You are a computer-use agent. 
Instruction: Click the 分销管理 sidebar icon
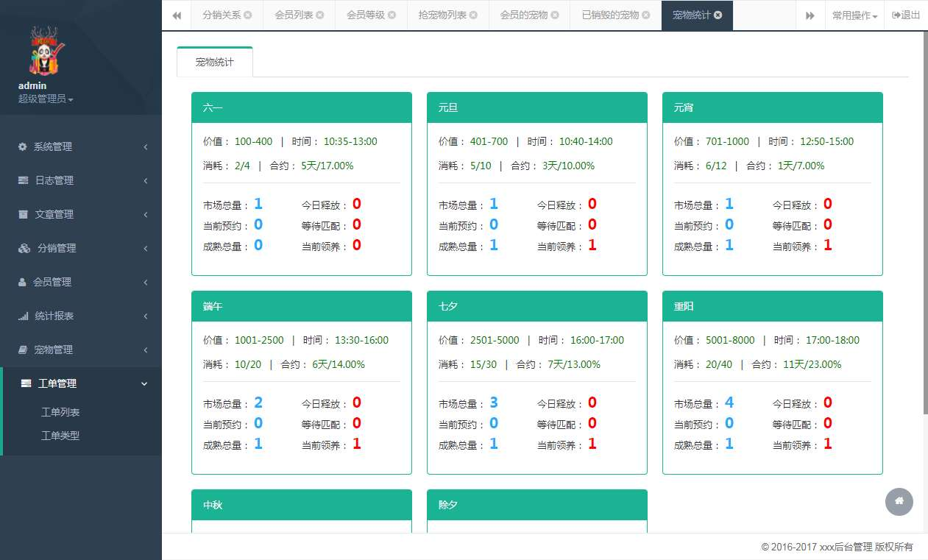tap(24, 248)
